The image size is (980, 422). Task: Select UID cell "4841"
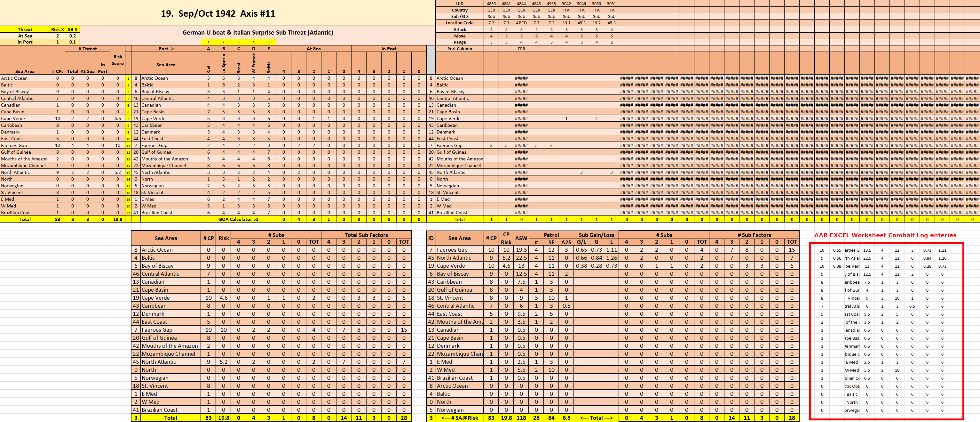(506, 4)
